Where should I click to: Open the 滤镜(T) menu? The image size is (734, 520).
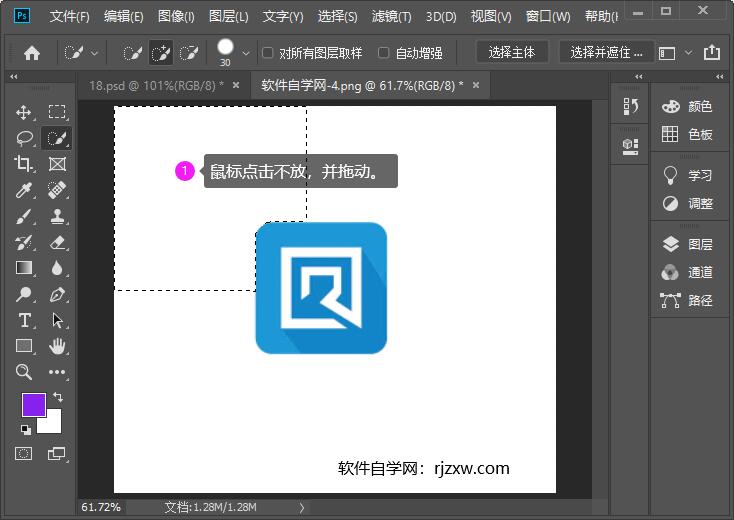[x=391, y=17]
